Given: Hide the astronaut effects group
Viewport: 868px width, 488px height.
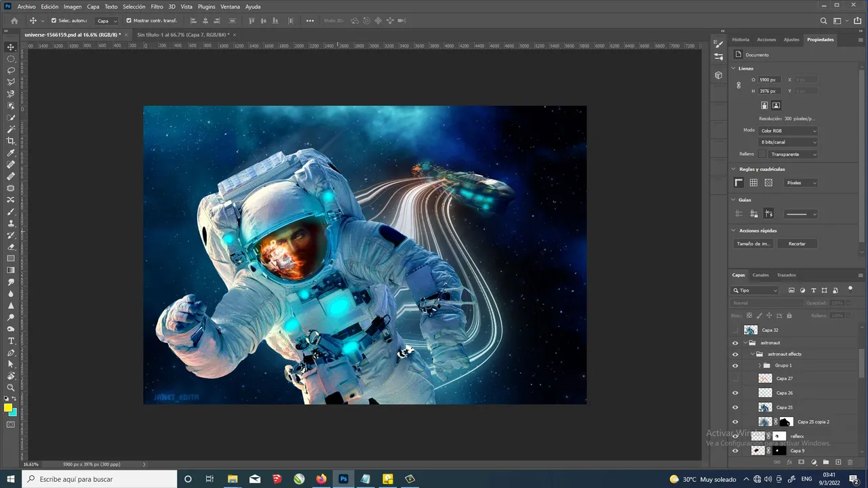Looking at the screenshot, I should click(x=735, y=354).
